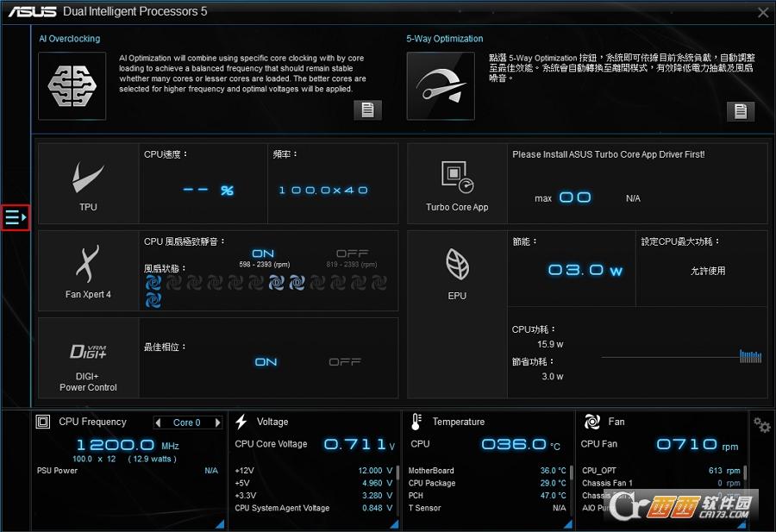This screenshot has height=532, width=776.
Task: View 5-Way Optimization details document icon
Action: tap(740, 110)
